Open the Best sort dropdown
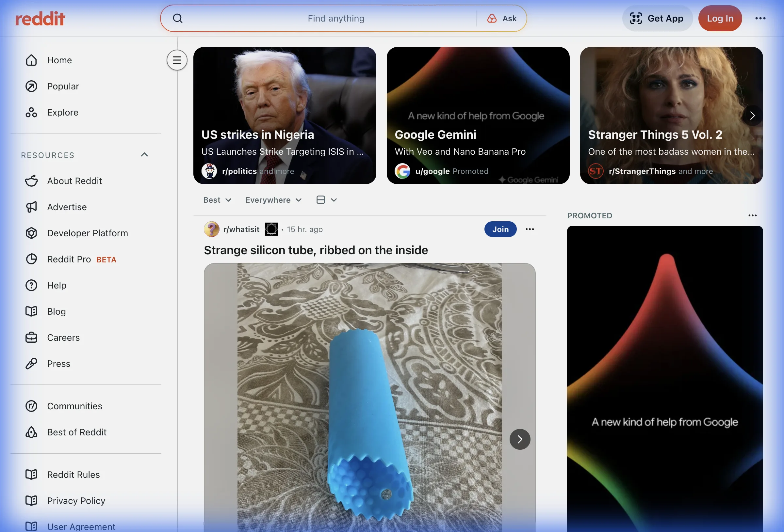This screenshot has width=784, height=532. pyautogui.click(x=217, y=200)
